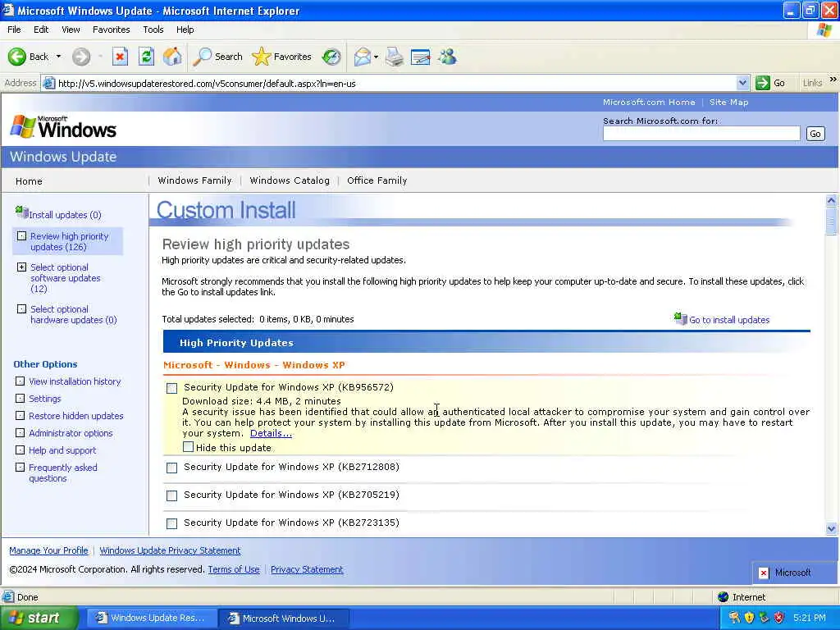The image size is (840, 630).
Task: Click the Details... link
Action: click(x=271, y=433)
